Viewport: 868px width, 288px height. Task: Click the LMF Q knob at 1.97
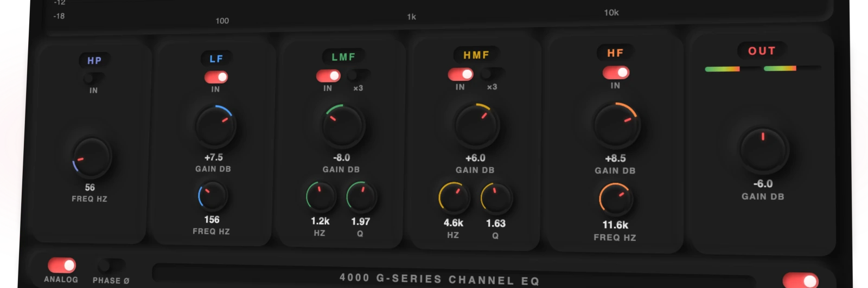[361, 197]
